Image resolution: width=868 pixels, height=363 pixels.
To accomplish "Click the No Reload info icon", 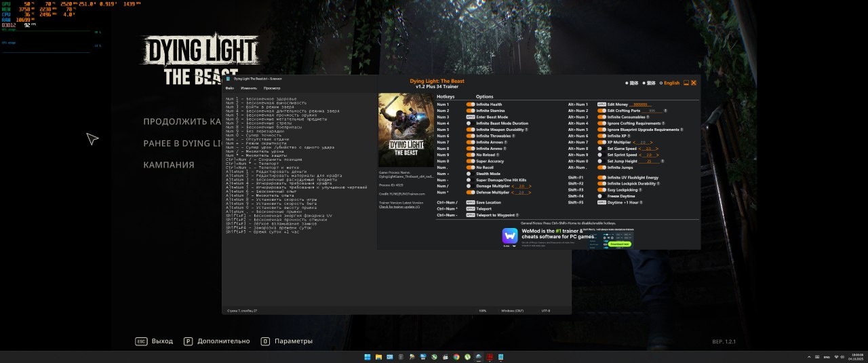I will point(498,155).
